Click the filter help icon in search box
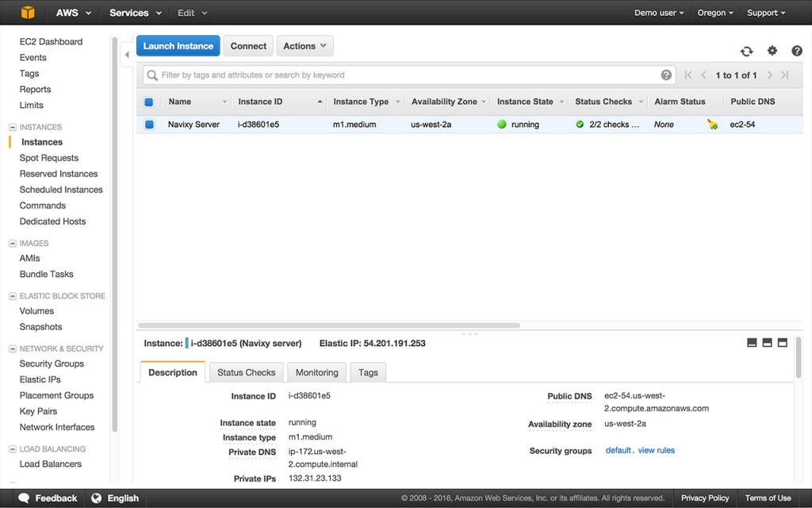The image size is (812, 508). click(666, 75)
